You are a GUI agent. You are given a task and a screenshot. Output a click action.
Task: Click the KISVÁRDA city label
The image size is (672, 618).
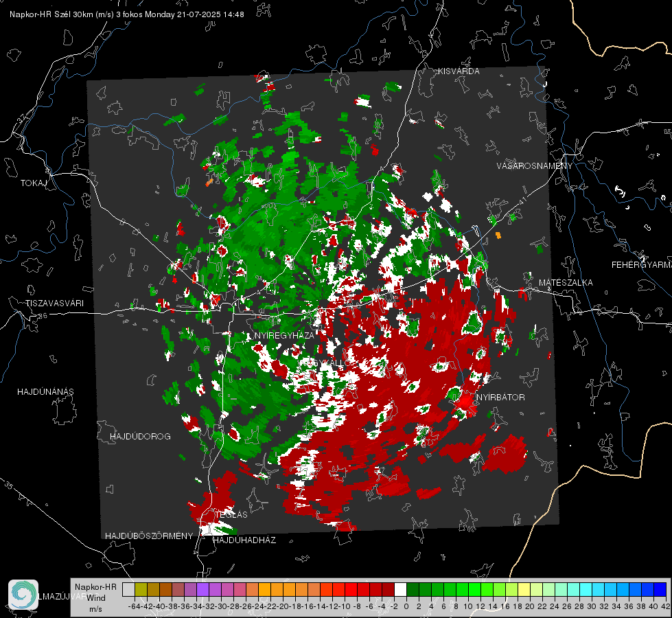459,71
